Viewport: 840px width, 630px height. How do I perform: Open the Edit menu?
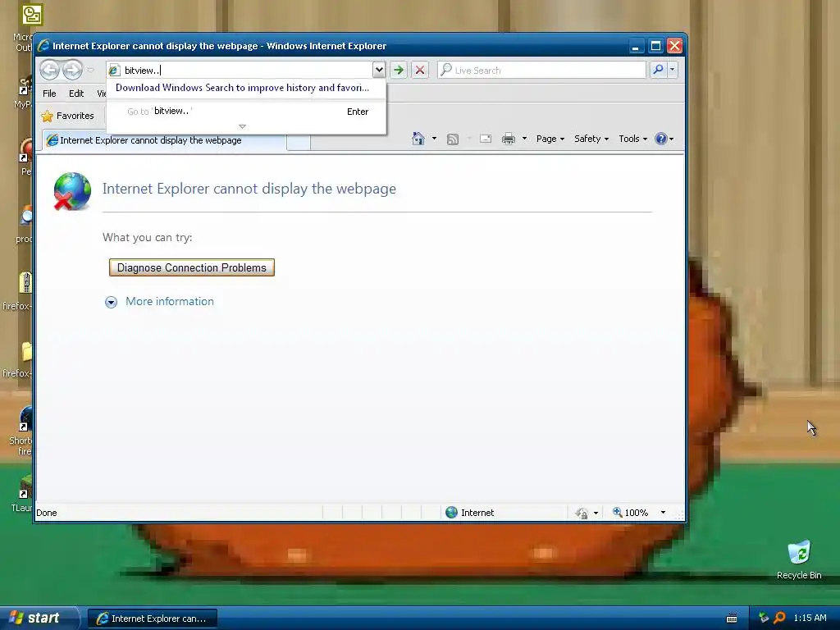tap(76, 94)
